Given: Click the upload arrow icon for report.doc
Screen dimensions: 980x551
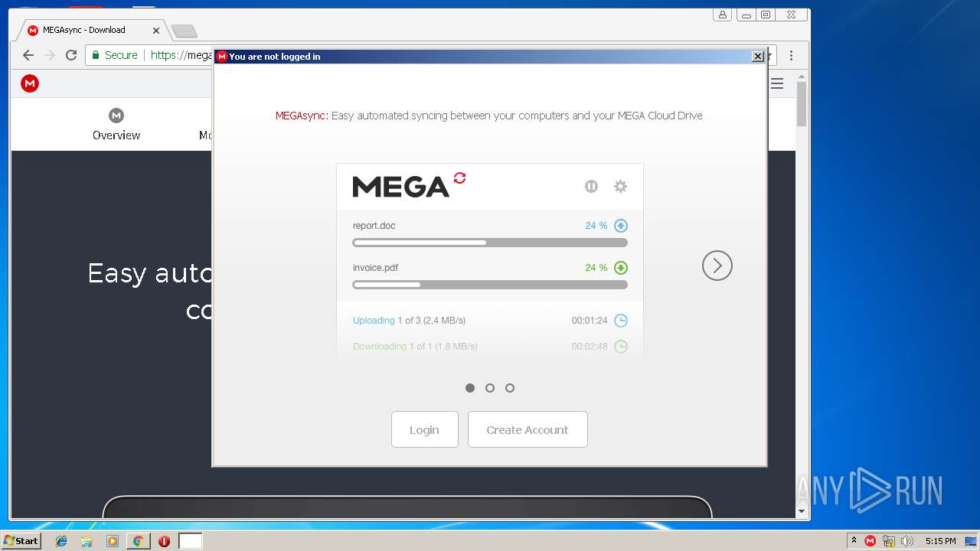Looking at the screenshot, I should 621,226.
